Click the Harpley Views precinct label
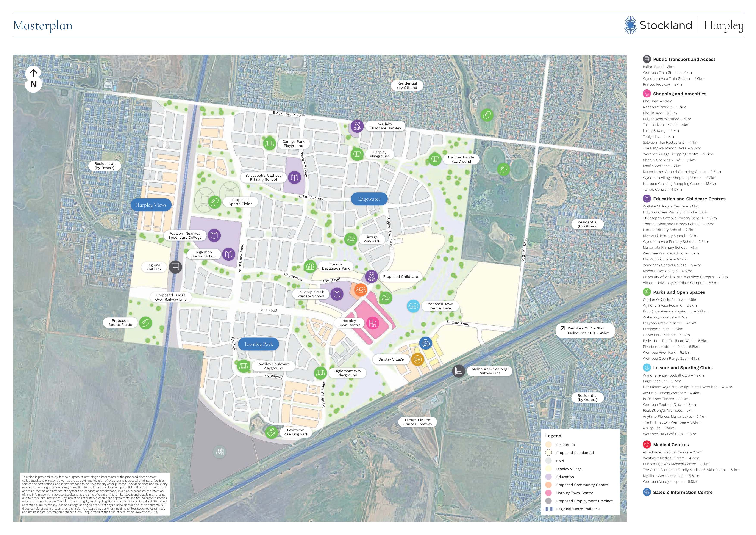The image size is (756, 535). 151,205
